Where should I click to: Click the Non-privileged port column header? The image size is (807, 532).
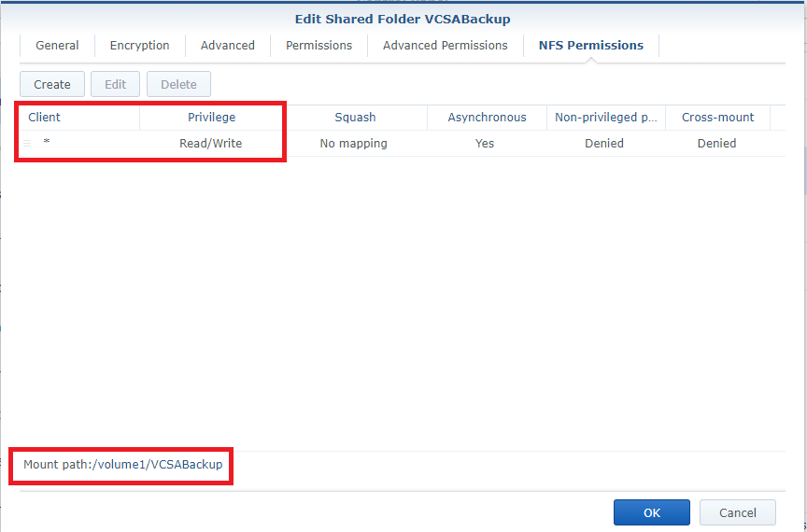coord(605,118)
